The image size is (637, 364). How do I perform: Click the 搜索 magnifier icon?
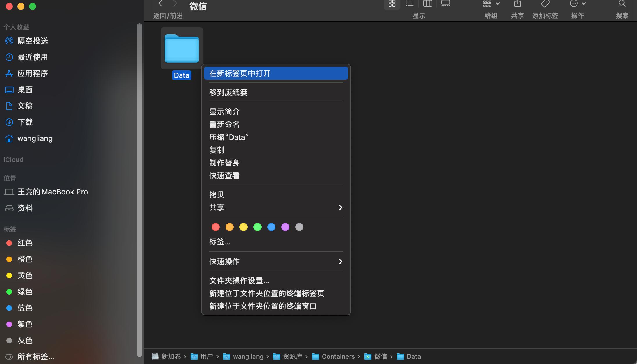point(622,4)
